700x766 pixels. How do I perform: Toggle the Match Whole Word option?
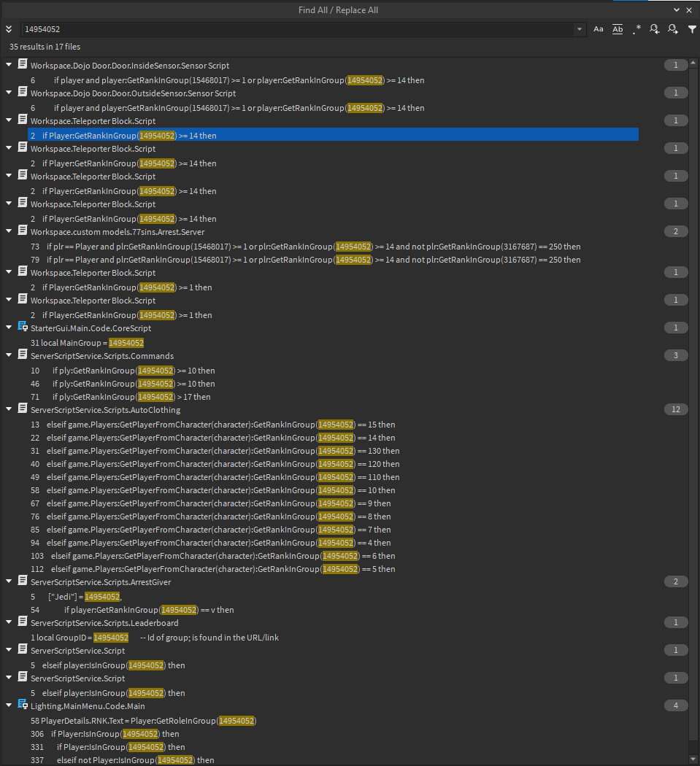[x=618, y=29]
